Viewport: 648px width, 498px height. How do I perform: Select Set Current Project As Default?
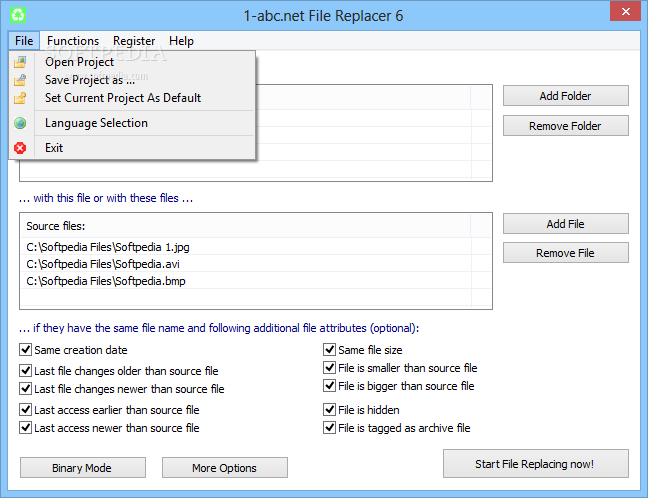pos(132,98)
